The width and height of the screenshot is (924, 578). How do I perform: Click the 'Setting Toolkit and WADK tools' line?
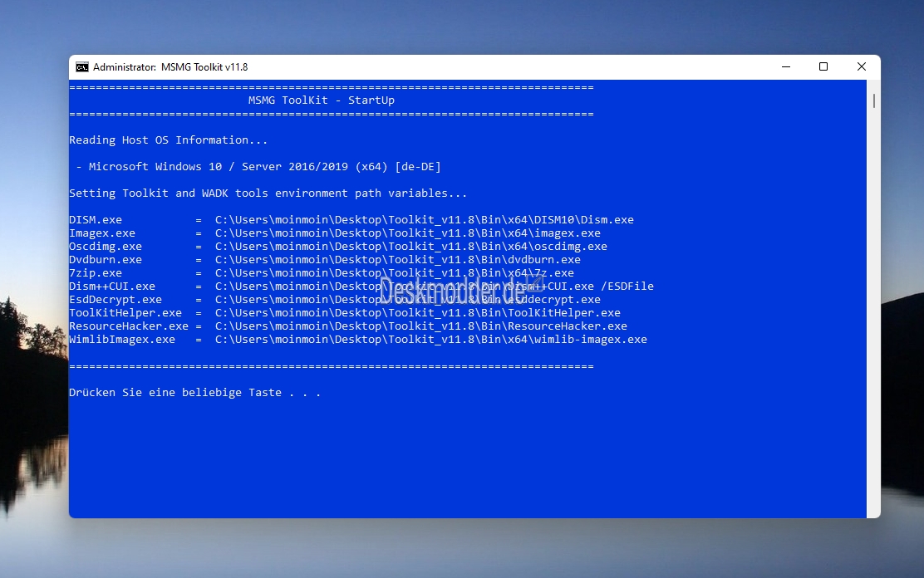(268, 193)
